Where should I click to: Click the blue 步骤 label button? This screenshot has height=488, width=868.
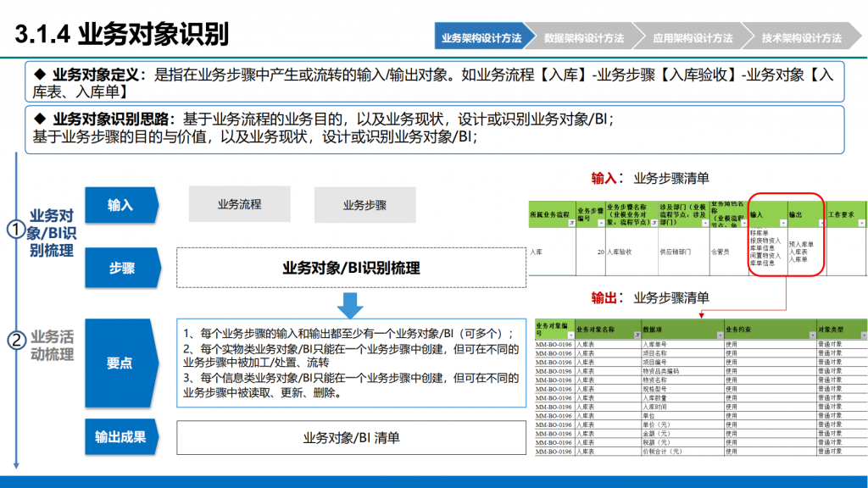pos(122,268)
